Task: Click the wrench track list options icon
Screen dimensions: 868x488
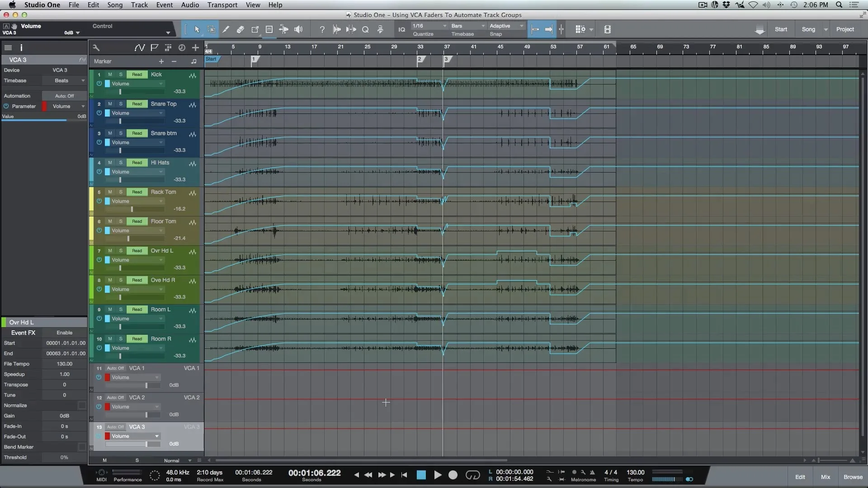Action: click(96, 47)
